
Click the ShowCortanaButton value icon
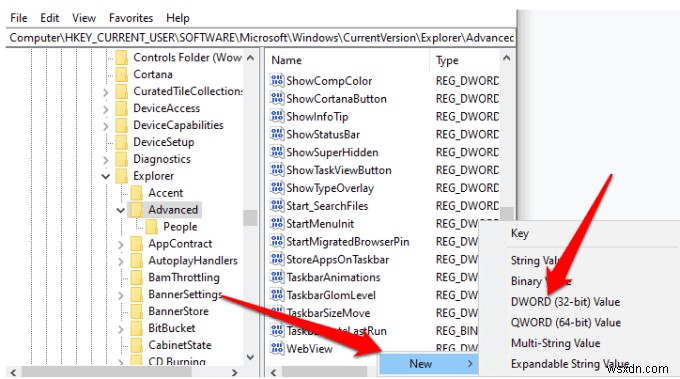[x=277, y=98]
